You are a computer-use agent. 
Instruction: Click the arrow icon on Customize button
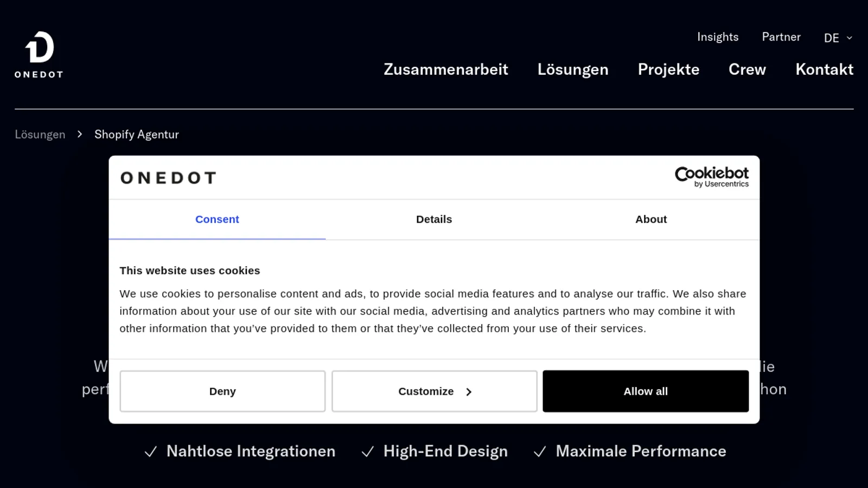click(469, 392)
